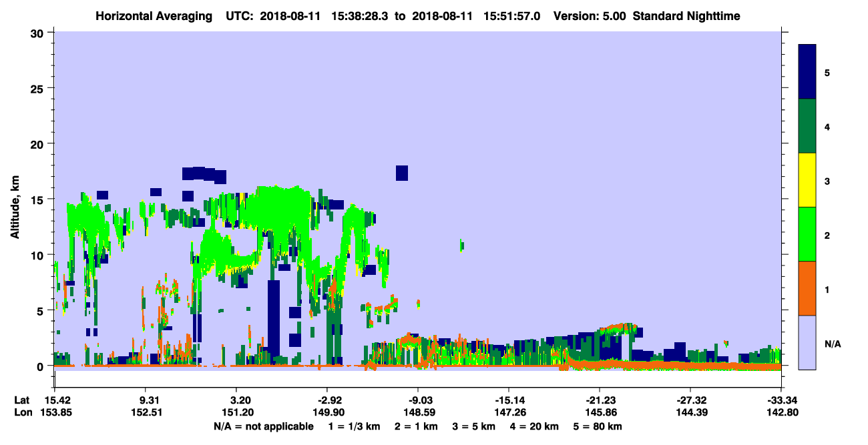This screenshot has width=868, height=445.
Task: Click the '1 = 1/3 km' legend entry
Action: click(353, 426)
